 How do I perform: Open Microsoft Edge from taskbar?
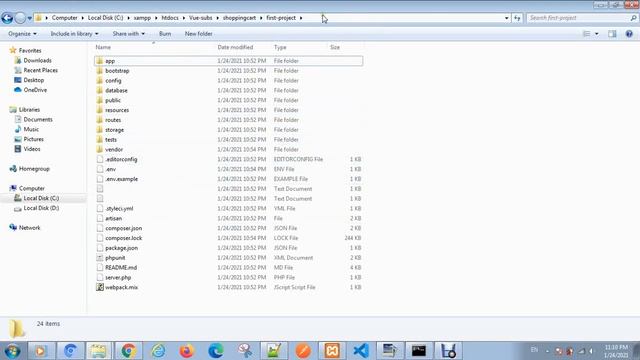[x=216, y=351]
